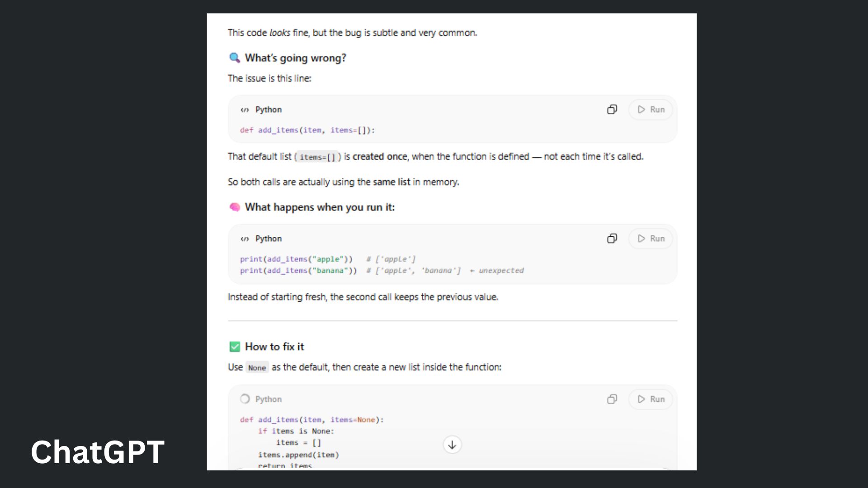This screenshot has width=868, height=488.
Task: Click the green checkmark beside How to fix it
Action: point(235,347)
